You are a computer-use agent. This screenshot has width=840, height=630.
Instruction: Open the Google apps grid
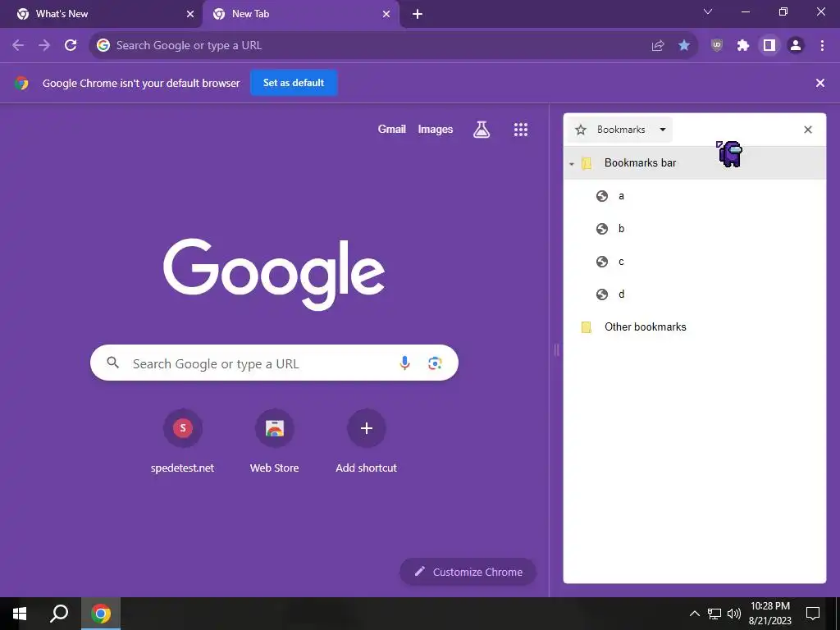point(521,129)
